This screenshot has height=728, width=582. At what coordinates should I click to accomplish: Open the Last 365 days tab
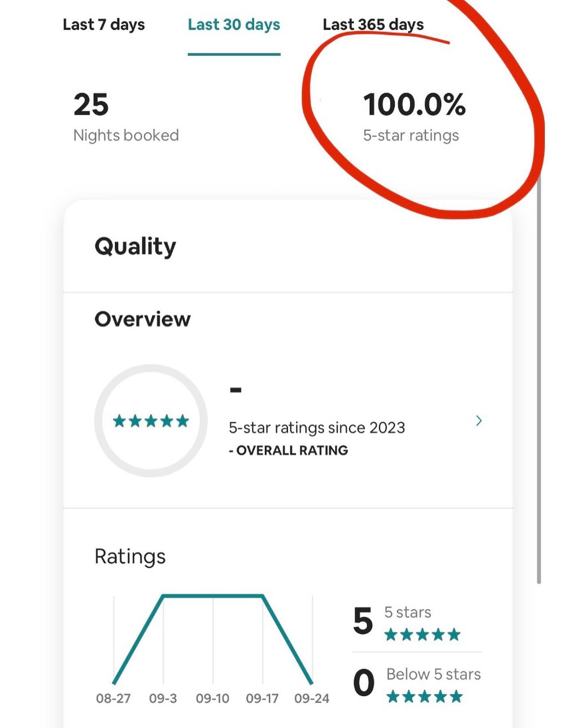click(x=373, y=25)
